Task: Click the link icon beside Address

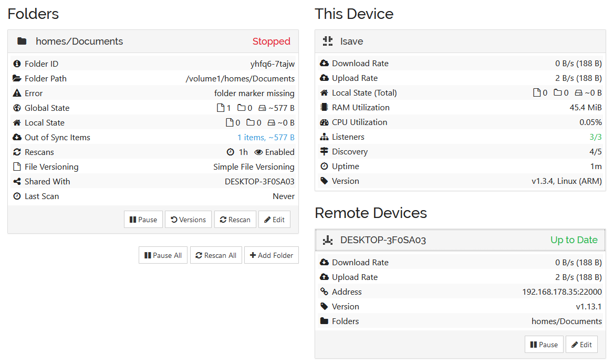Action: point(324,292)
